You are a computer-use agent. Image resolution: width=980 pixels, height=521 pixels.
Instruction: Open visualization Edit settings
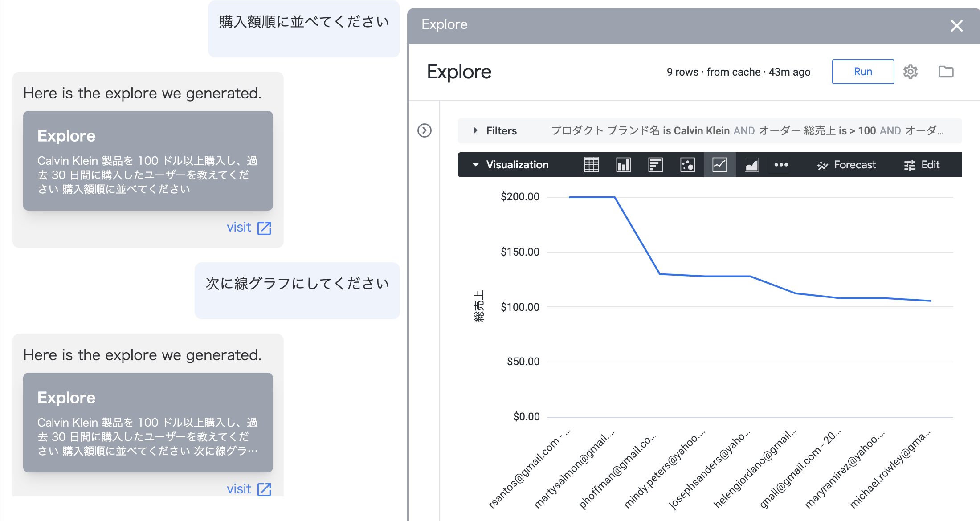click(x=922, y=165)
